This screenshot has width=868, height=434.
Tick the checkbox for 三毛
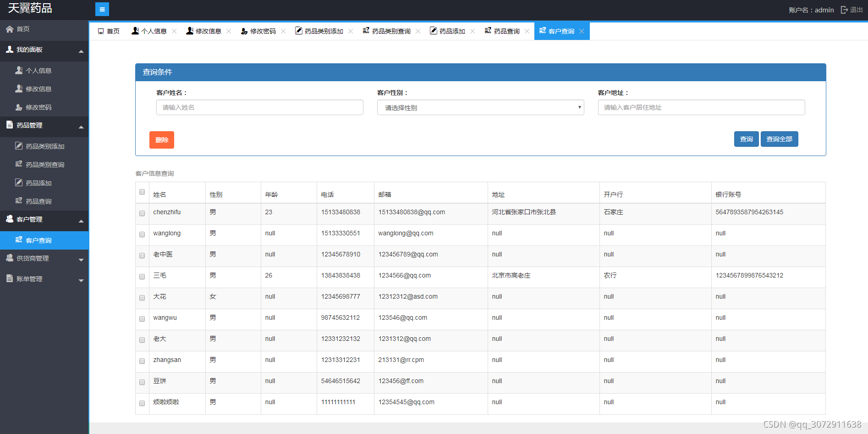coord(142,277)
